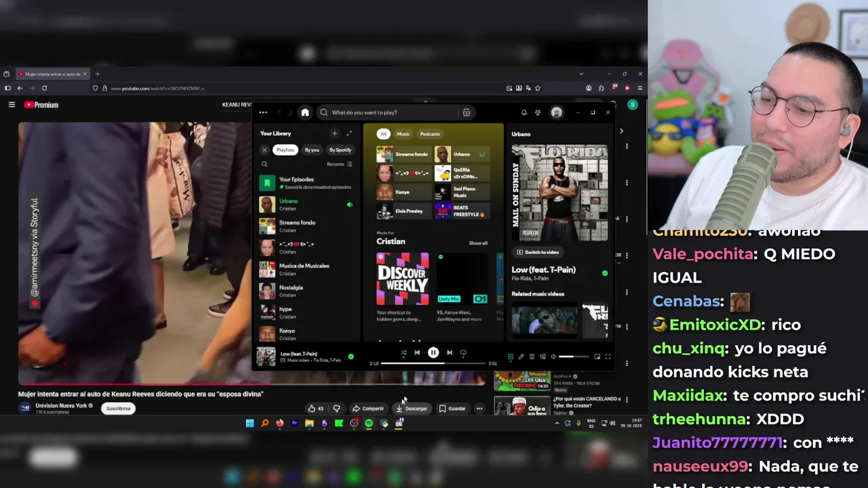The image size is (868, 488).
Task: Open Spotify profile avatar menu
Action: (557, 113)
